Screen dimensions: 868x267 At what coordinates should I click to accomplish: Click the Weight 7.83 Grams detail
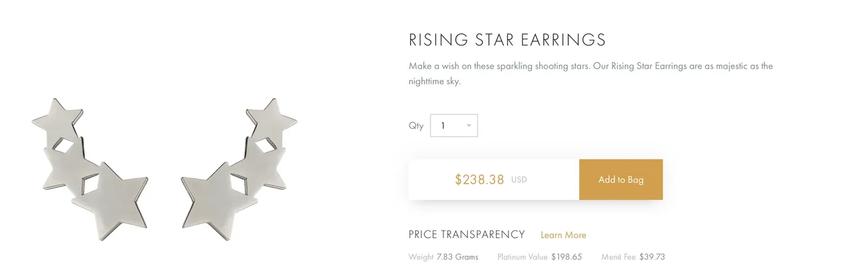443,257
